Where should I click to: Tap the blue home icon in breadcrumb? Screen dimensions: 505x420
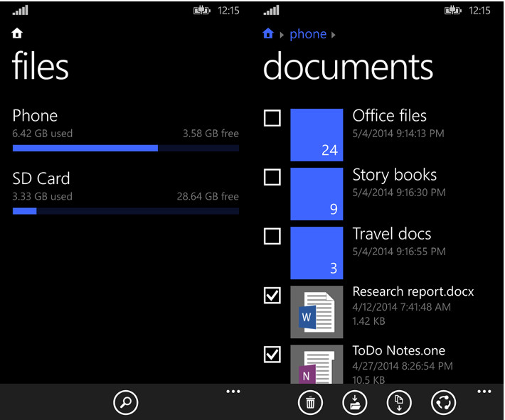[268, 33]
